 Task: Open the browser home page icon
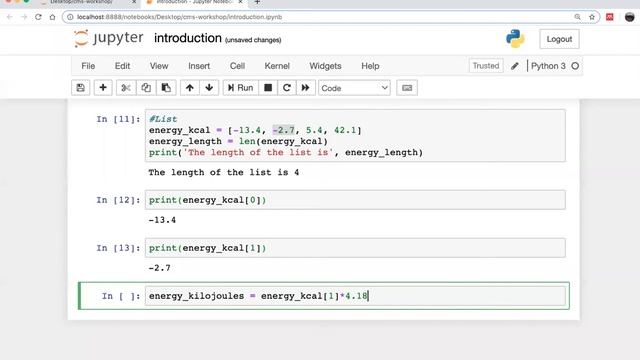(x=52, y=17)
